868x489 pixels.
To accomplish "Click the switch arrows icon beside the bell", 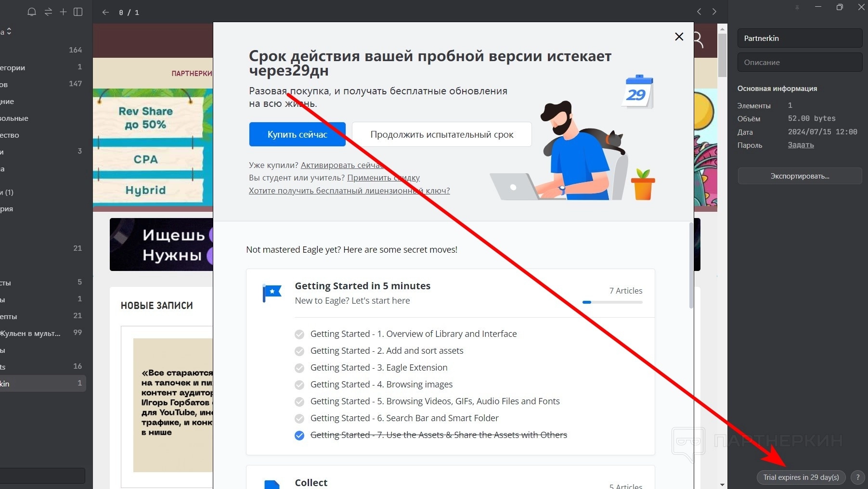I will click(x=48, y=12).
